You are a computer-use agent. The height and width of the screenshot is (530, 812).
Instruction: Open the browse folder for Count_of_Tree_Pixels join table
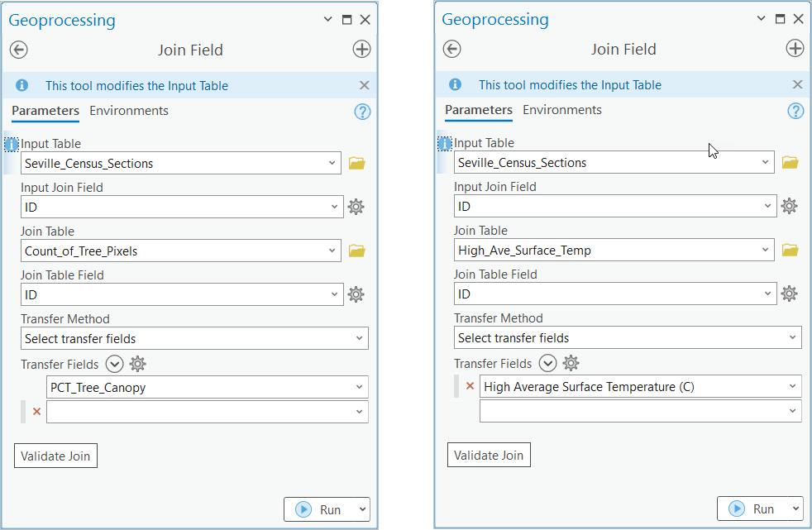[x=356, y=251]
